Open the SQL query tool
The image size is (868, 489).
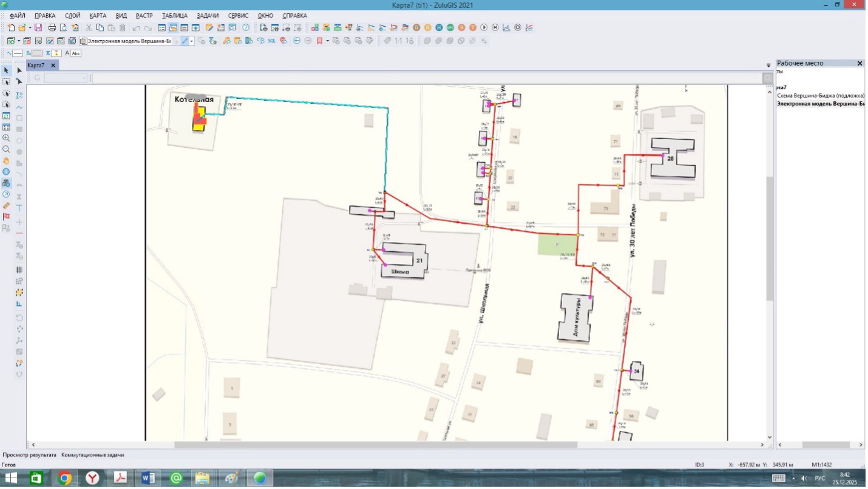click(x=271, y=41)
